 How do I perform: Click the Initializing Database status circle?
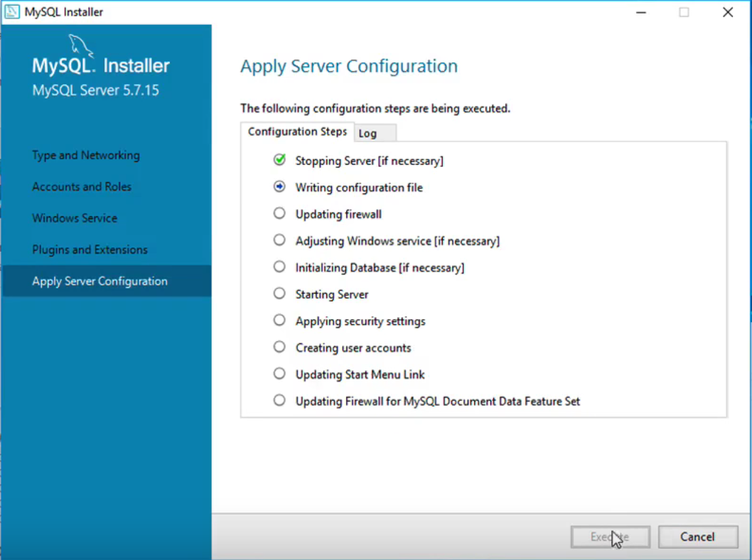pos(279,266)
